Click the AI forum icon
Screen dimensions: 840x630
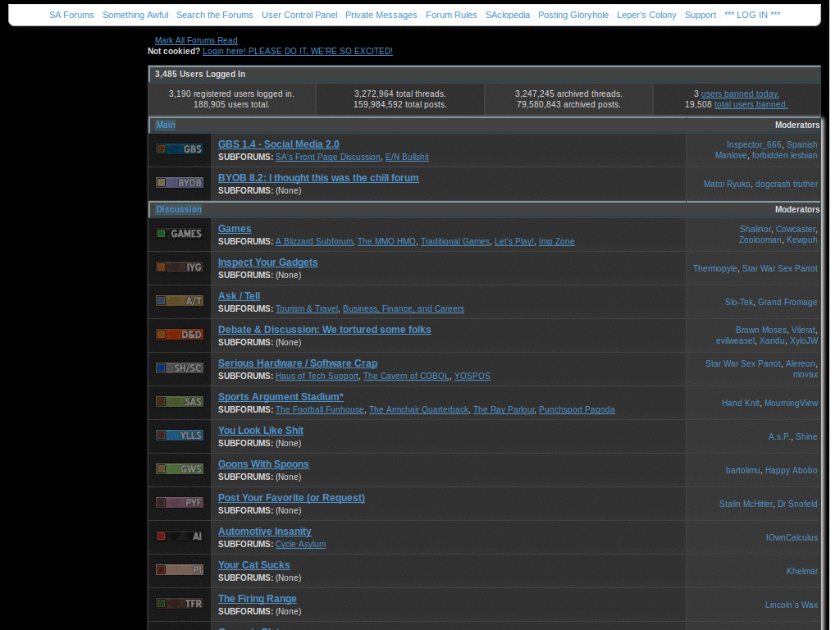180,536
